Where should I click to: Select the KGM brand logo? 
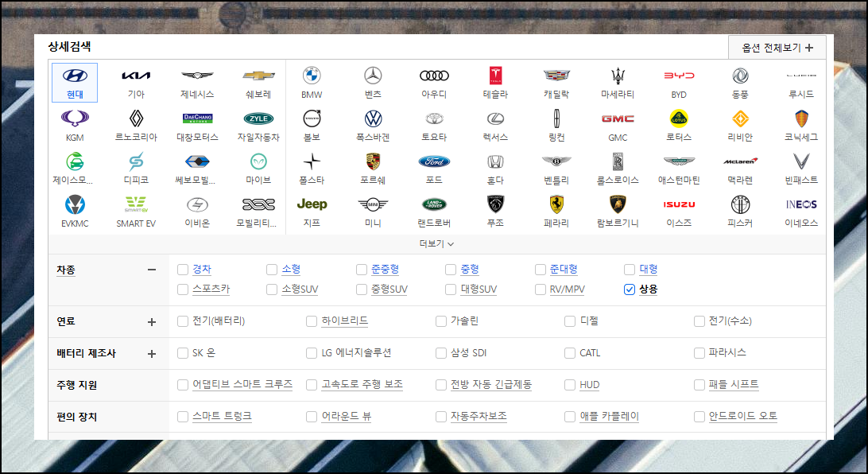pyautogui.click(x=75, y=118)
